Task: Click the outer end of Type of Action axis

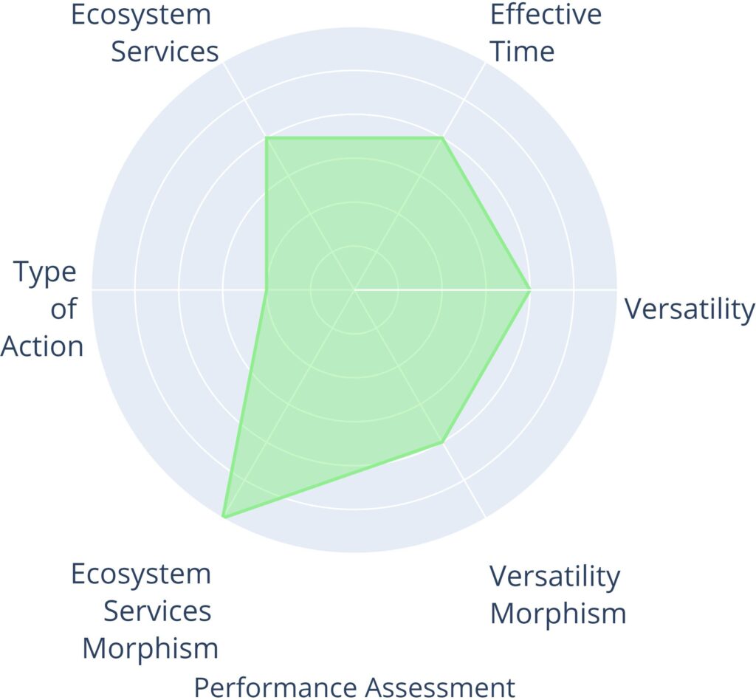Action: (93, 289)
